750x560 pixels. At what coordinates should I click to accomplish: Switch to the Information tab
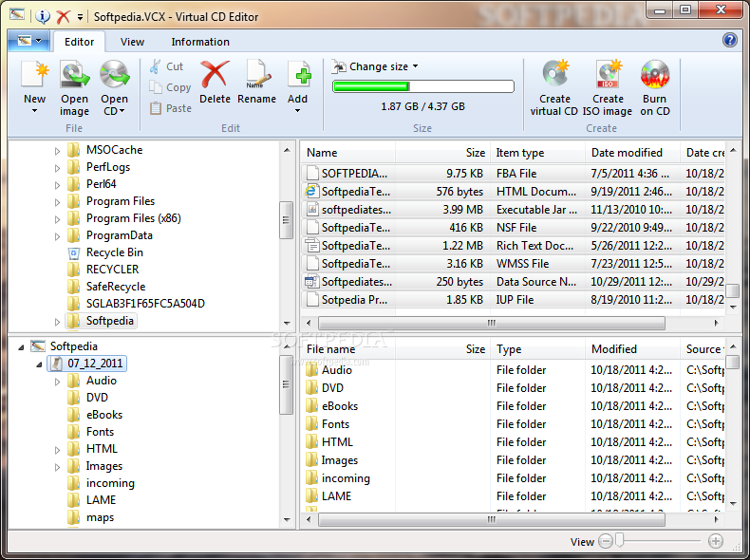coord(200,42)
